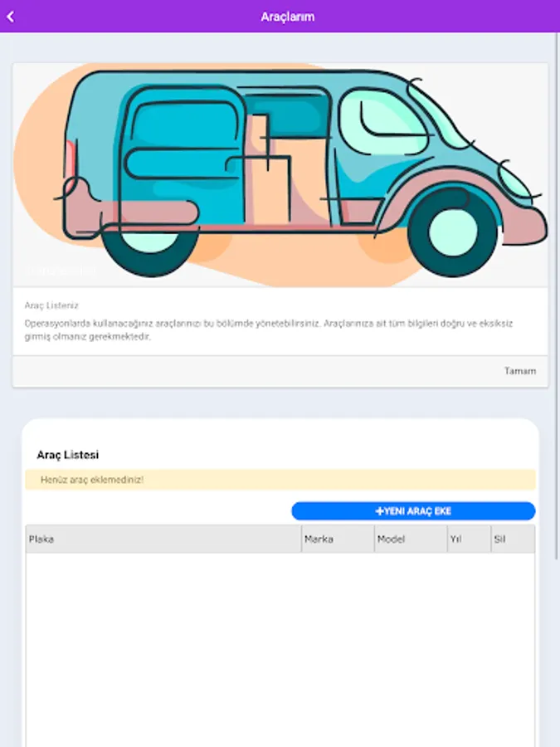Click the plus icon in Yeni Araç Ekle
The height and width of the screenshot is (747, 560).
pos(379,511)
